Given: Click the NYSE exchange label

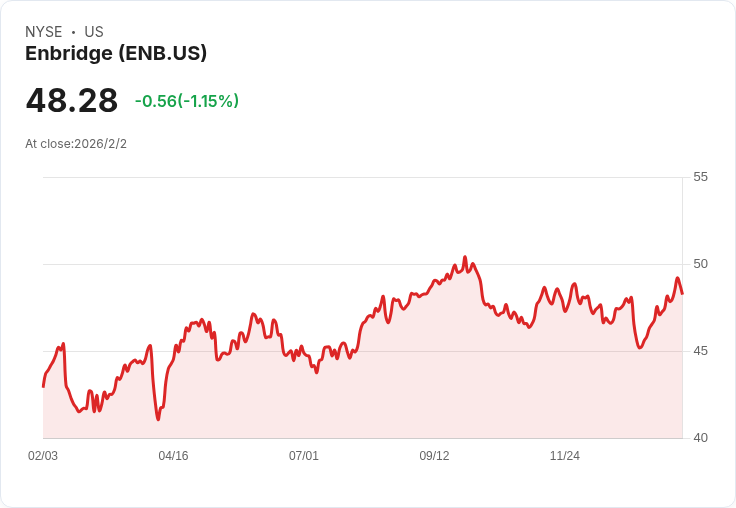Looking at the screenshot, I should click(43, 32).
